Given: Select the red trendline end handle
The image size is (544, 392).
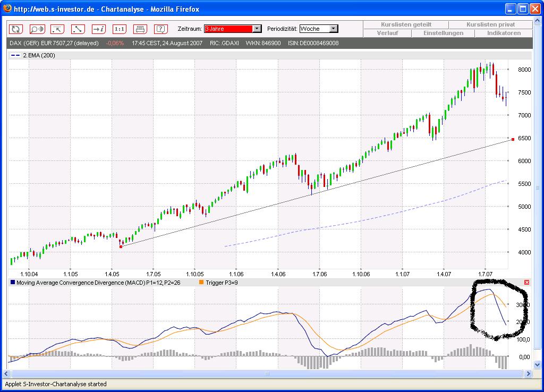Looking at the screenshot, I should click(x=513, y=140).
